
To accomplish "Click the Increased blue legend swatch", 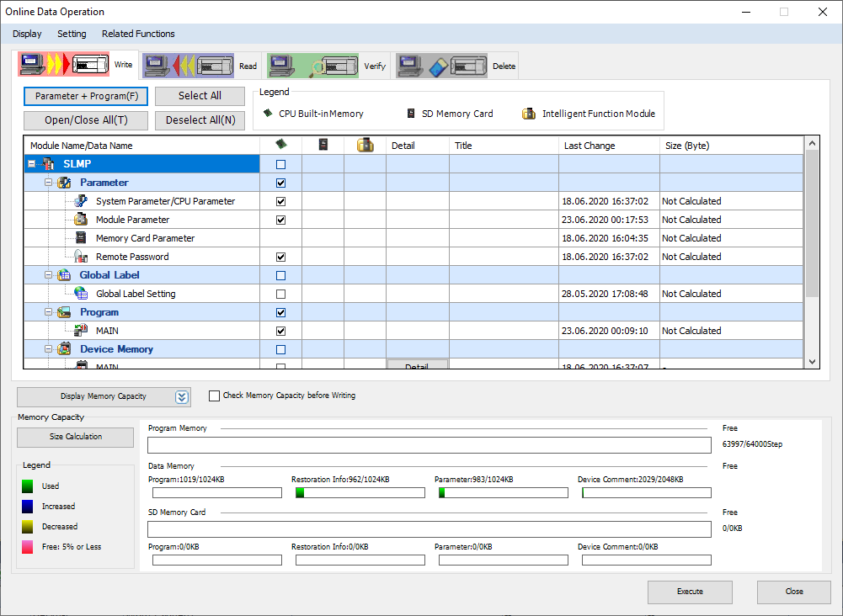I will pyautogui.click(x=28, y=507).
